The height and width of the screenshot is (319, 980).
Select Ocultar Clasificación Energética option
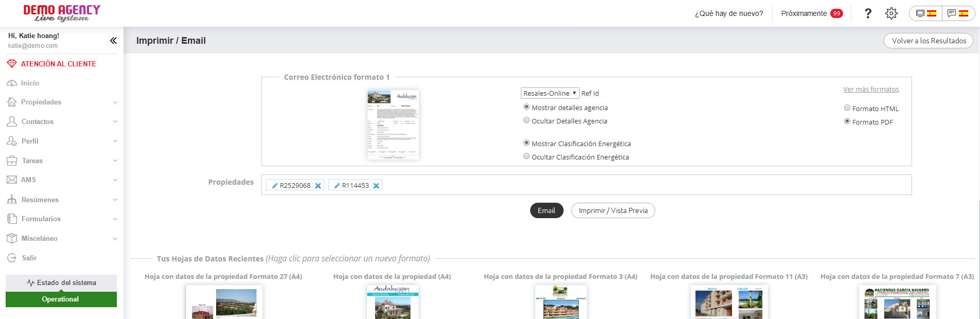527,156
